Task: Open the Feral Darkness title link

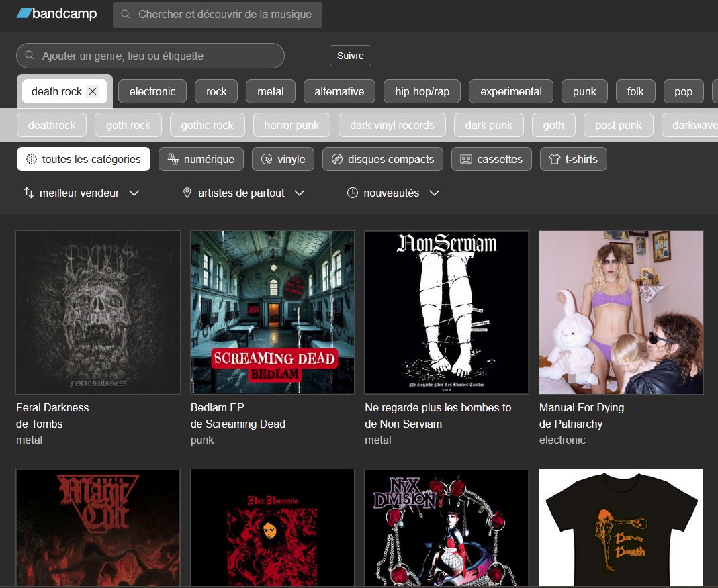Action: [x=52, y=407]
